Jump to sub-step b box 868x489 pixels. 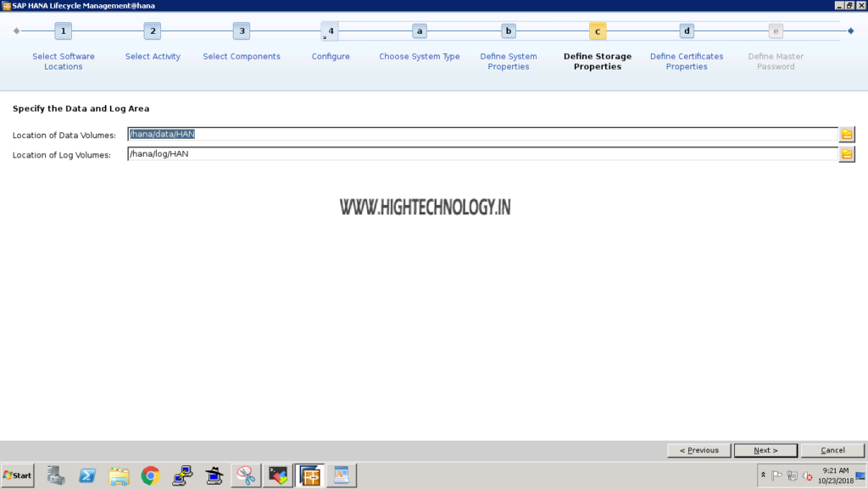click(509, 31)
